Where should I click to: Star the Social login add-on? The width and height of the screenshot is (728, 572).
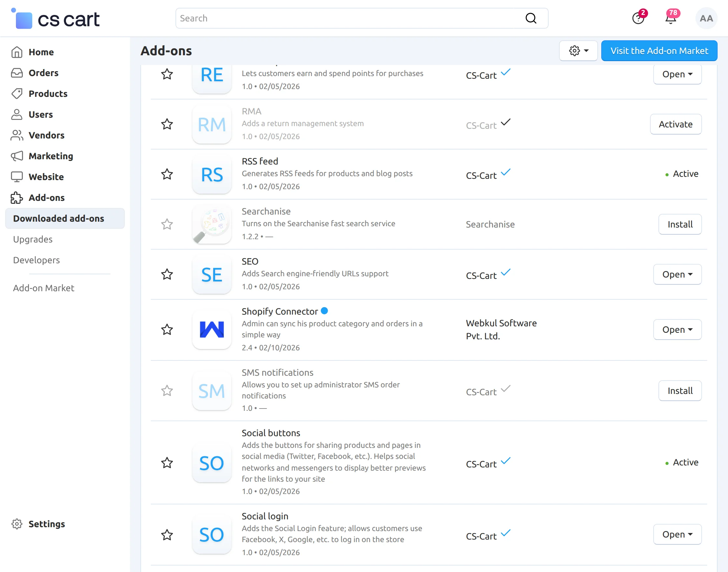pyautogui.click(x=167, y=535)
